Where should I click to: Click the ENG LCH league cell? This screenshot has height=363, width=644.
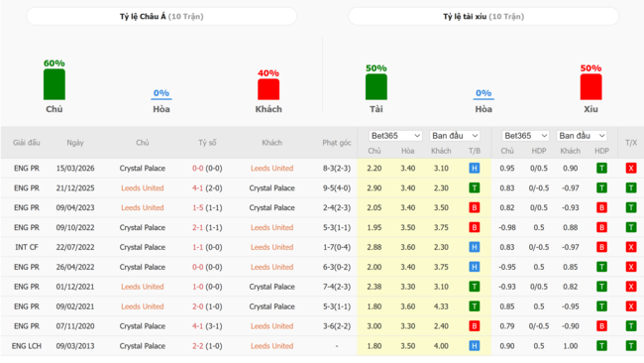pos(27,346)
